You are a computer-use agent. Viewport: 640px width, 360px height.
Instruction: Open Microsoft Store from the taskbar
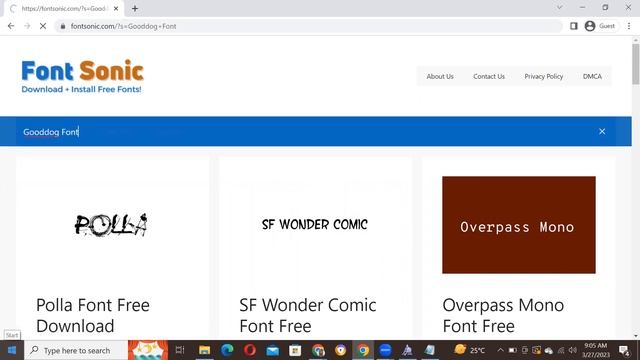coord(295,350)
